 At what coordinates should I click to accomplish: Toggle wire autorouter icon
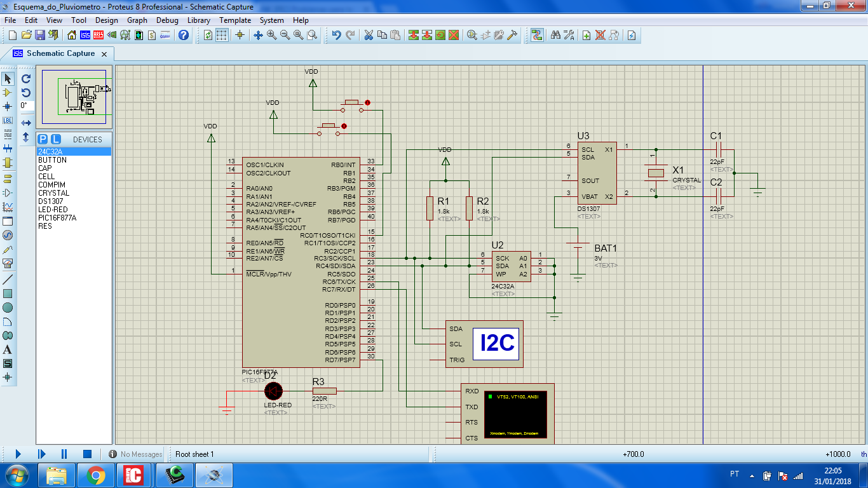(x=537, y=35)
